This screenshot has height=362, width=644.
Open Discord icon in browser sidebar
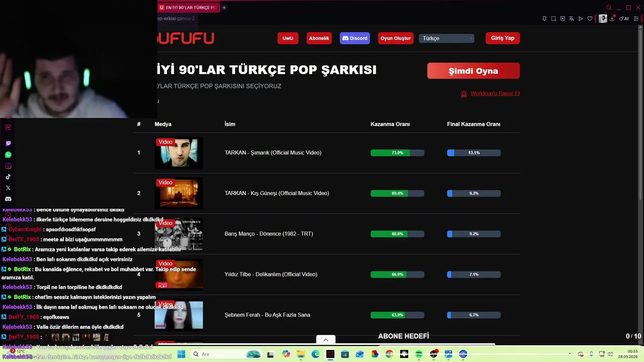[8, 199]
